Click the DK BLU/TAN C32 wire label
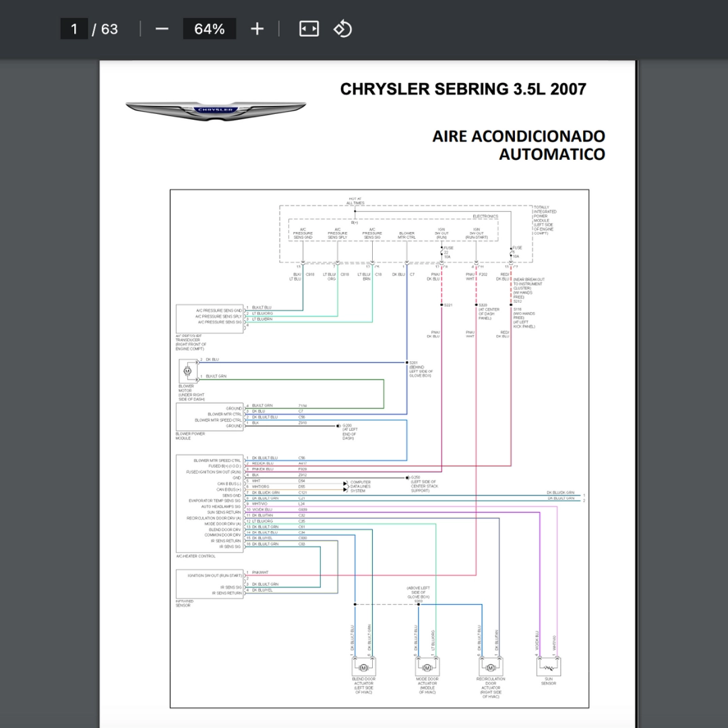 click(x=278, y=516)
